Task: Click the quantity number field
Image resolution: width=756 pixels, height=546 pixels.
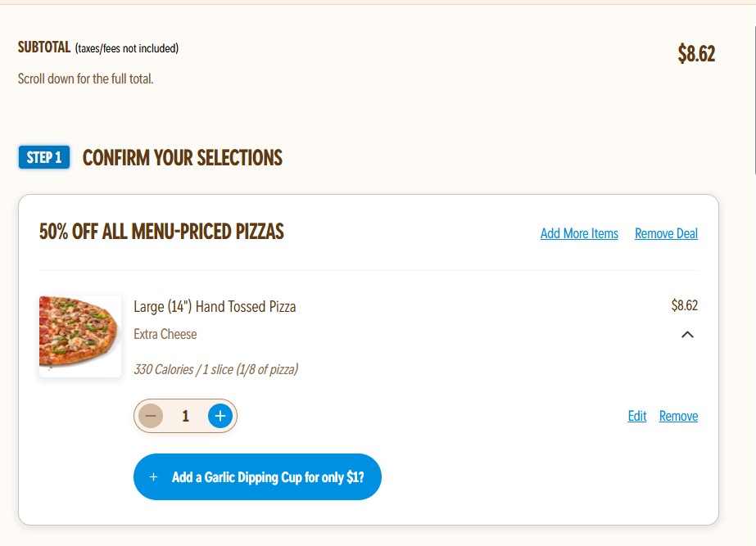Action: (x=186, y=416)
